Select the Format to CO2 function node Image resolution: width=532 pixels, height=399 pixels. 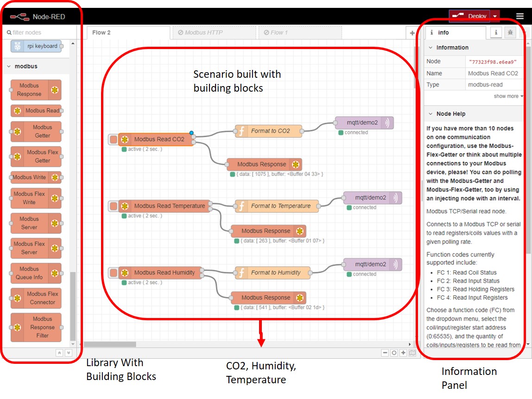point(268,131)
